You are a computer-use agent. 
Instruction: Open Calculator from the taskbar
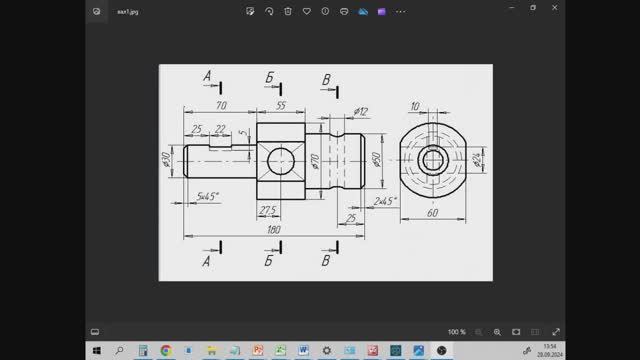143,351
